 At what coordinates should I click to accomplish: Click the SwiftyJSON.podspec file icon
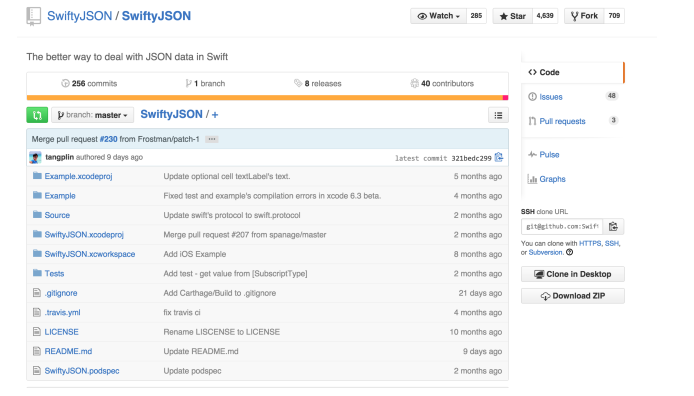(37, 371)
